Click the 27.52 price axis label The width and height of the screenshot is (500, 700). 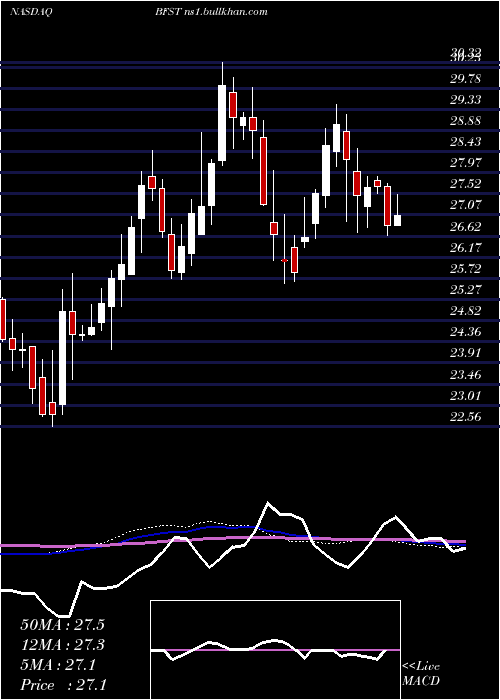tap(466, 184)
